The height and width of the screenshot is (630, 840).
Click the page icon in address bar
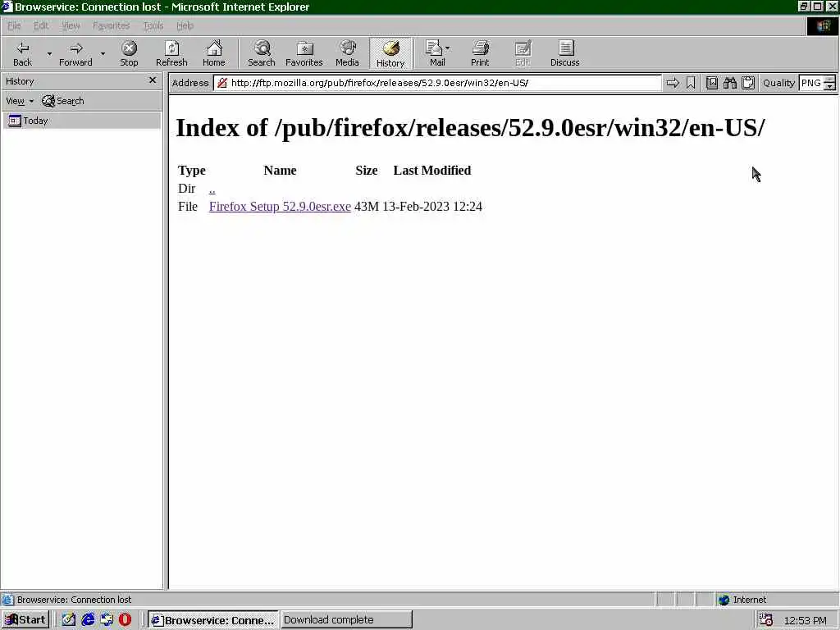coord(221,83)
